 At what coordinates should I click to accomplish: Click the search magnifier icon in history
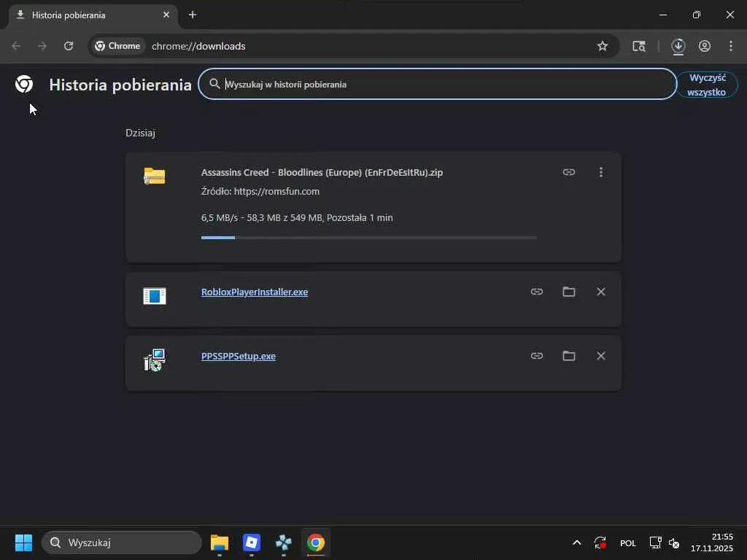[x=215, y=84]
